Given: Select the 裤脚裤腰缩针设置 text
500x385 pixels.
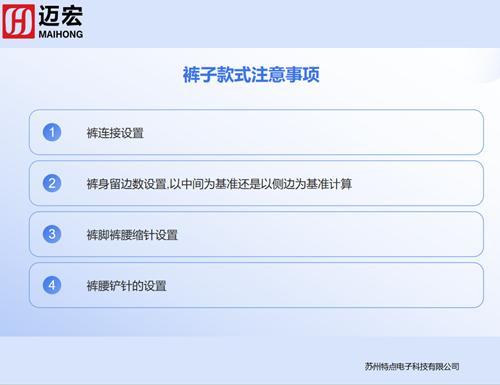Looking at the screenshot, I should tap(132, 235).
